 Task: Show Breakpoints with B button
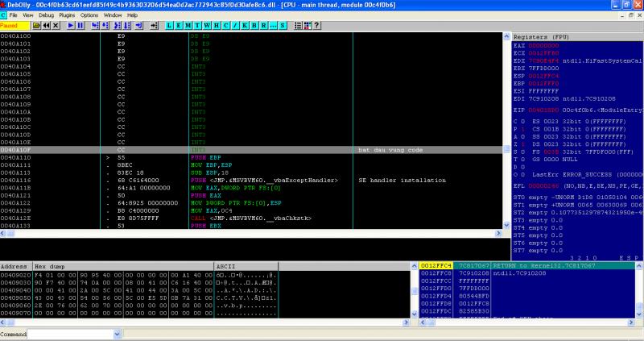[254, 26]
